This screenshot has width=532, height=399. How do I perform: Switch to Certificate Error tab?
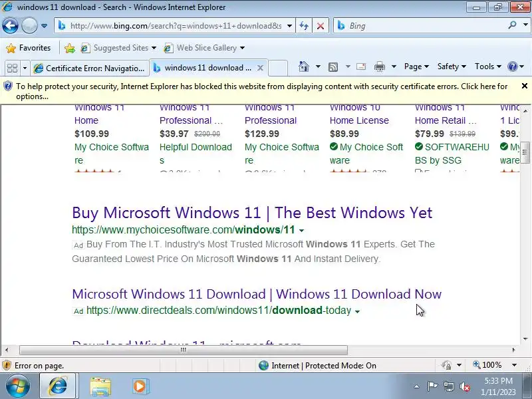pyautogui.click(x=90, y=68)
